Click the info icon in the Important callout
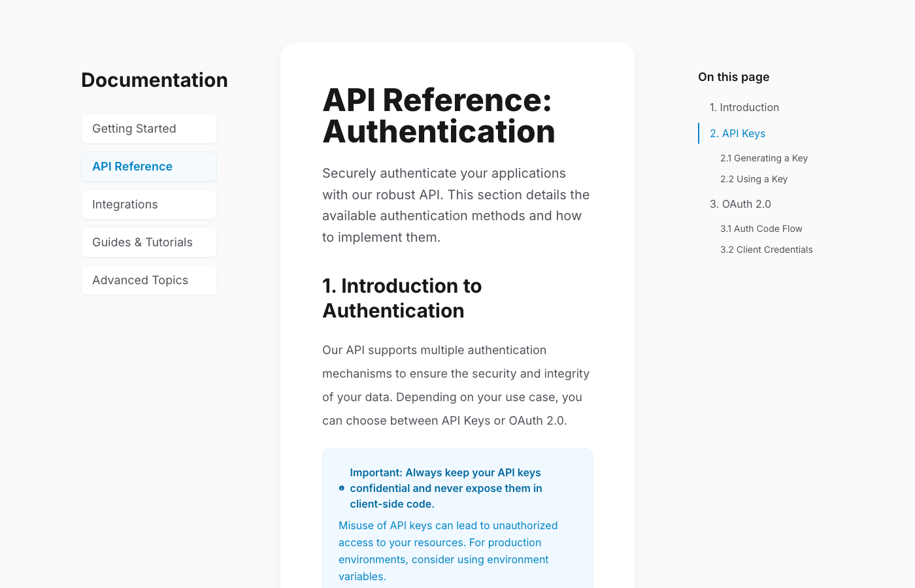The image size is (915, 588). (341, 487)
